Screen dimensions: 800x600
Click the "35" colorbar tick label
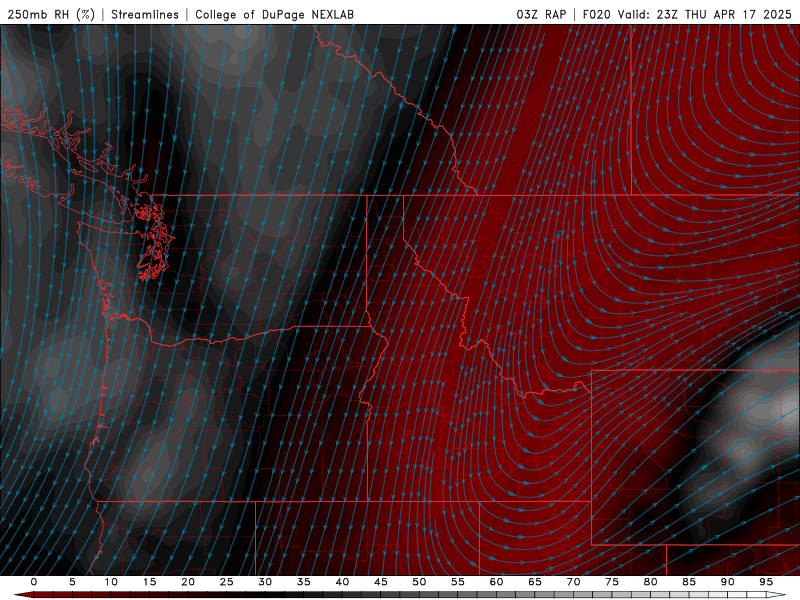(x=304, y=582)
